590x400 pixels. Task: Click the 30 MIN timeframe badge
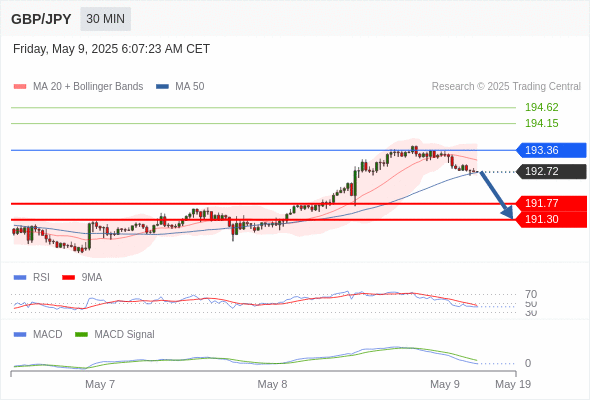click(x=105, y=19)
